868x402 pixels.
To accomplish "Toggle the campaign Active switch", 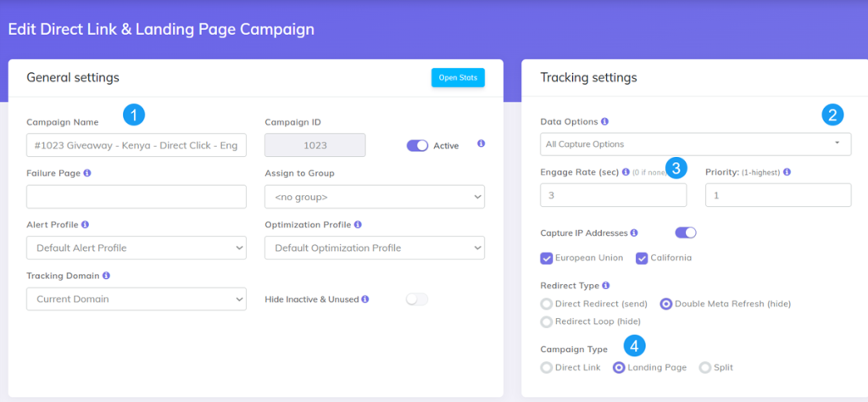I will point(418,145).
